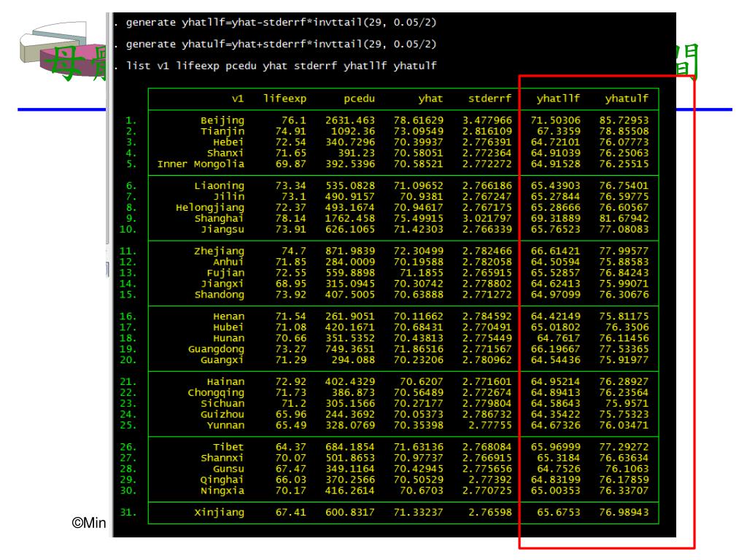Click Henan's yhatllf value 64.42149

click(x=555, y=316)
